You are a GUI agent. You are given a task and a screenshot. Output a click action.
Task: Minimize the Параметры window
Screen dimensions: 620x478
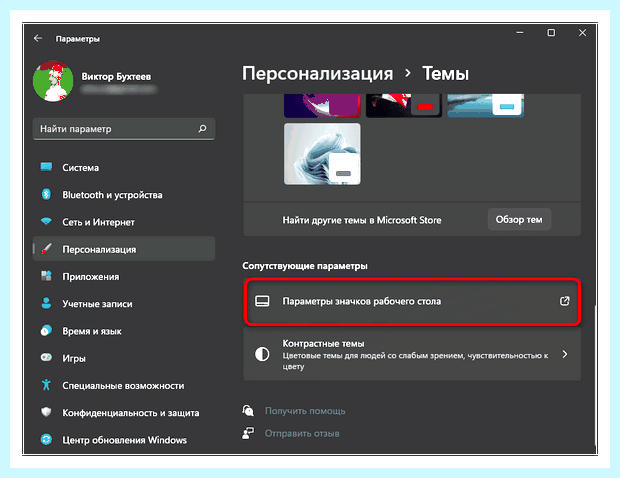520,33
